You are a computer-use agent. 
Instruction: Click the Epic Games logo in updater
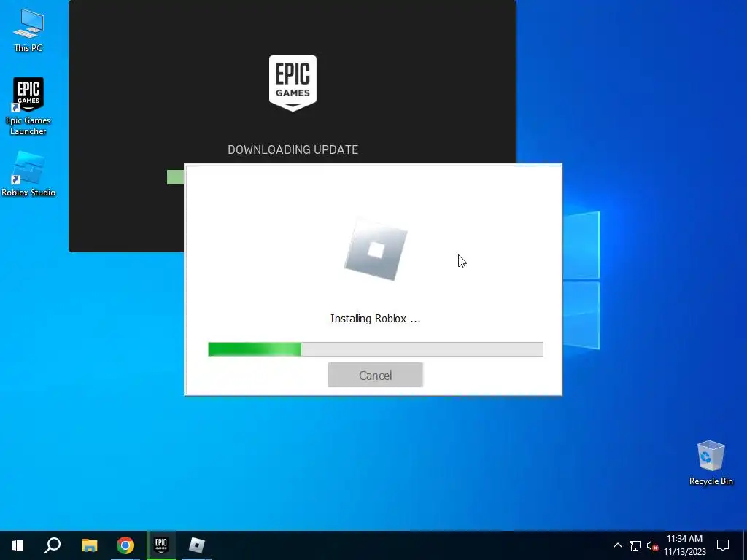[x=293, y=83]
